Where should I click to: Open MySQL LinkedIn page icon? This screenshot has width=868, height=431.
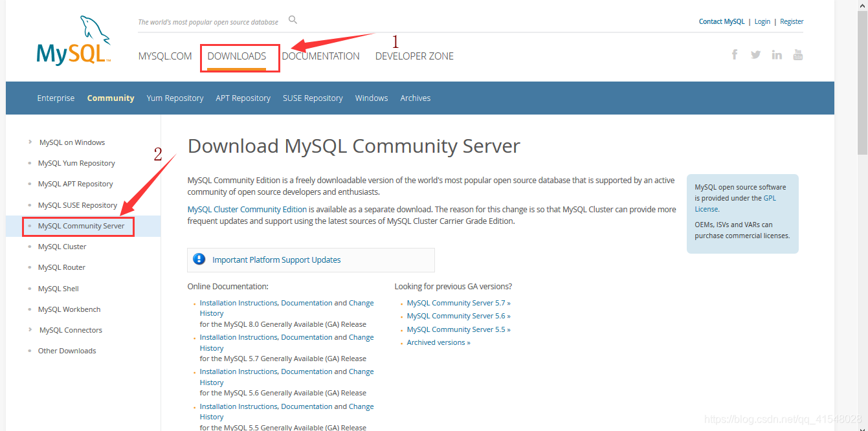point(777,54)
